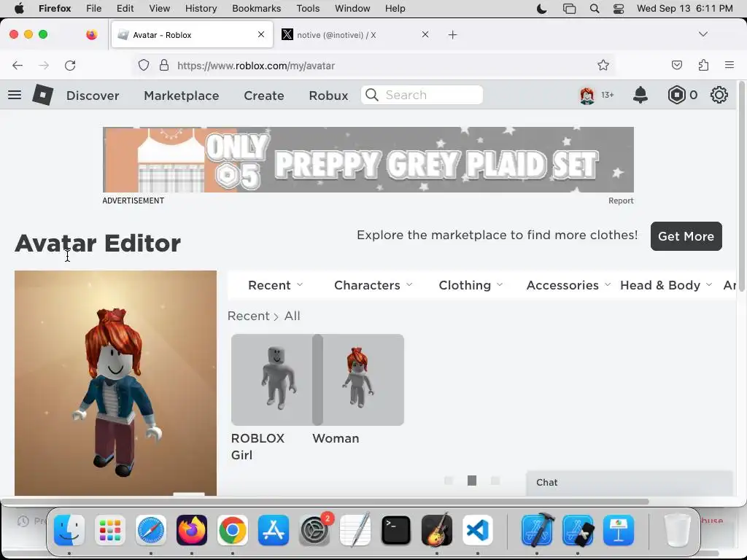Open GarageBand from the Dock

(437, 530)
